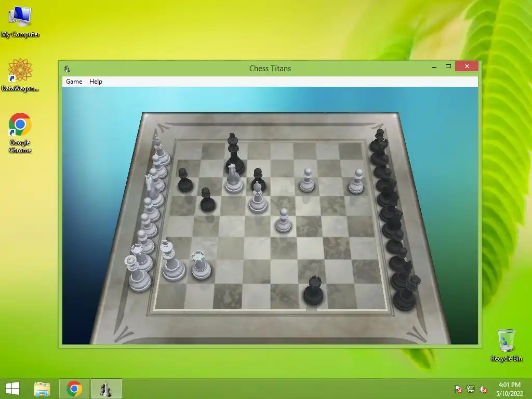Click the Chess Titans taskbar button

[106, 389]
